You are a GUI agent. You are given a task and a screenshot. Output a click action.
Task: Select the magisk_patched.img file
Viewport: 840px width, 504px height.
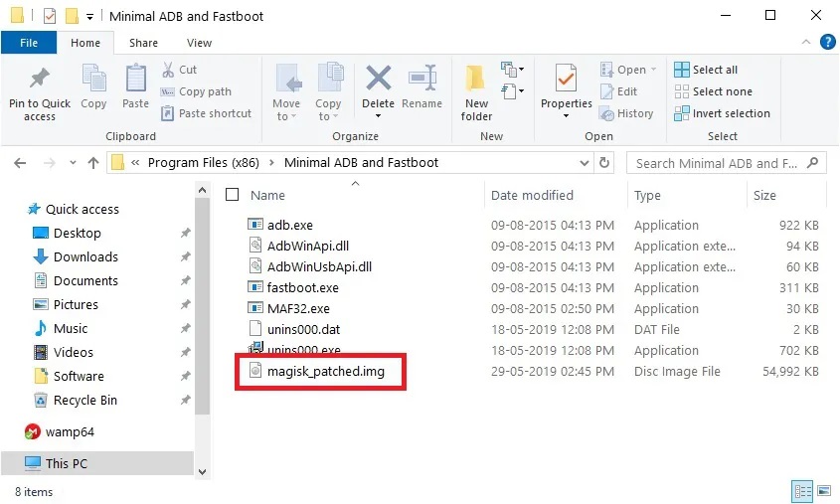pyautogui.click(x=325, y=371)
